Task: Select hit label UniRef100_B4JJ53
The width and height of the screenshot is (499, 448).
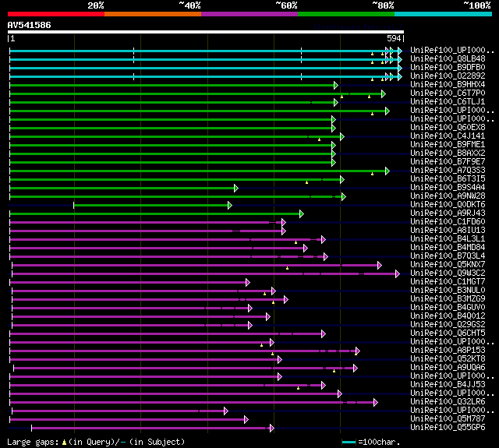Action: click(448, 385)
